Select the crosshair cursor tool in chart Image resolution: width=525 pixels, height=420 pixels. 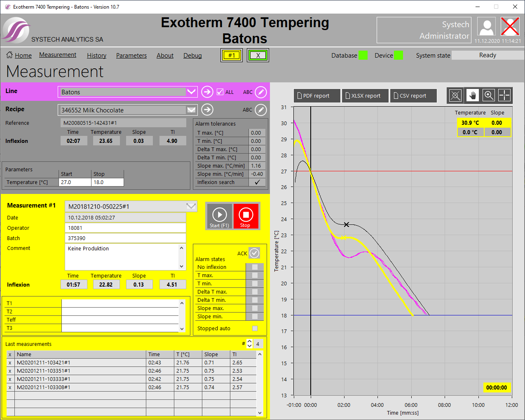coord(504,96)
